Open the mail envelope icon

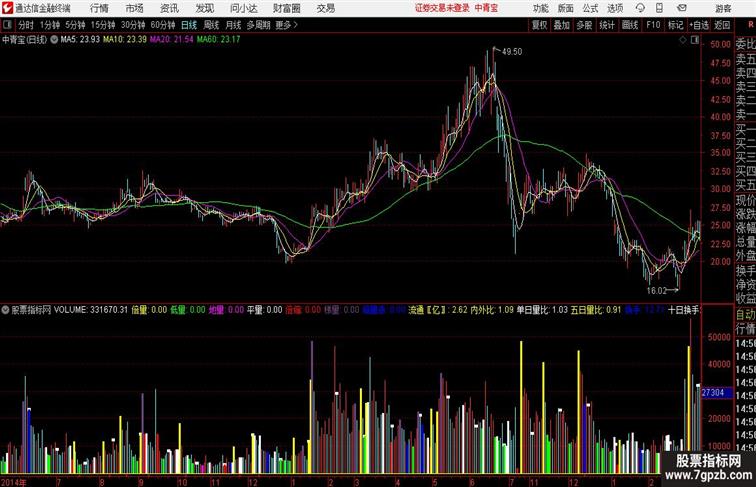click(682, 8)
